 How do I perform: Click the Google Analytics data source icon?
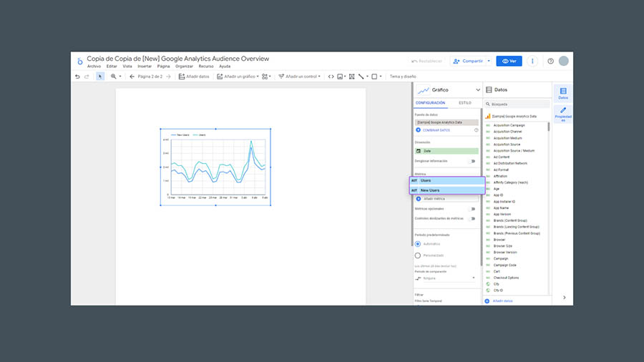pos(487,116)
